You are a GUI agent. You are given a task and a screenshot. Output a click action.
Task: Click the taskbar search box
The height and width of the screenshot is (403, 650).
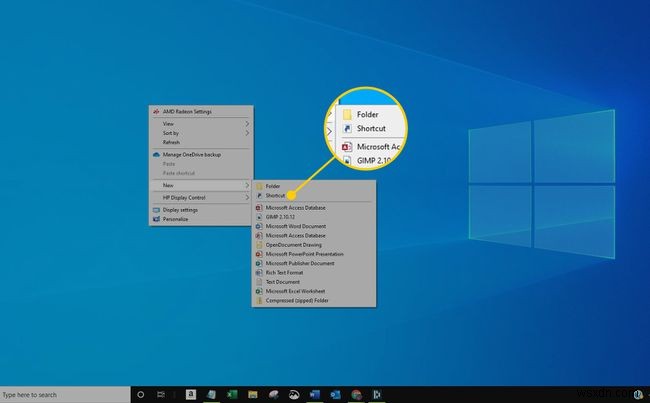65,395
